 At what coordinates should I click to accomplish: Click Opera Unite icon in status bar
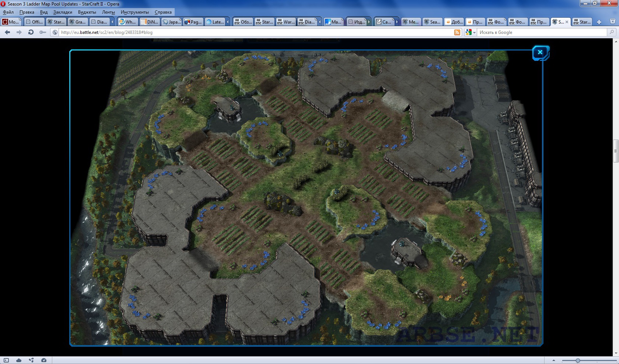click(31, 360)
